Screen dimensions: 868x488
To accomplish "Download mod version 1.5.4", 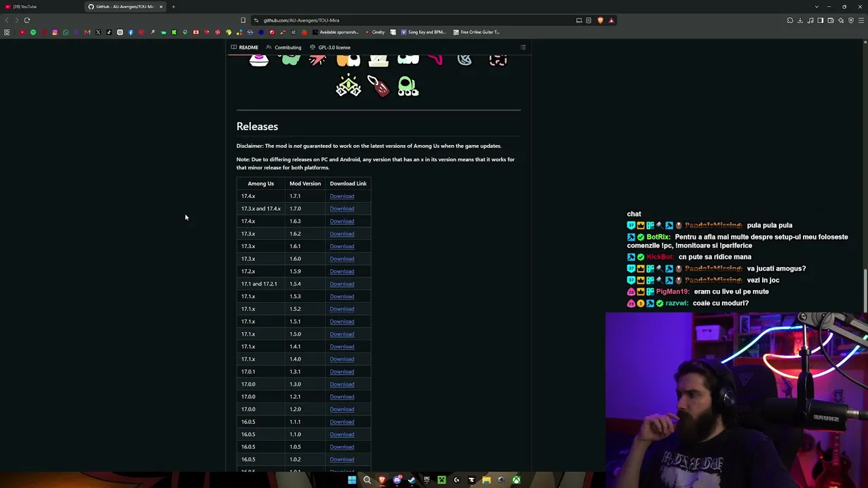I will (342, 284).
